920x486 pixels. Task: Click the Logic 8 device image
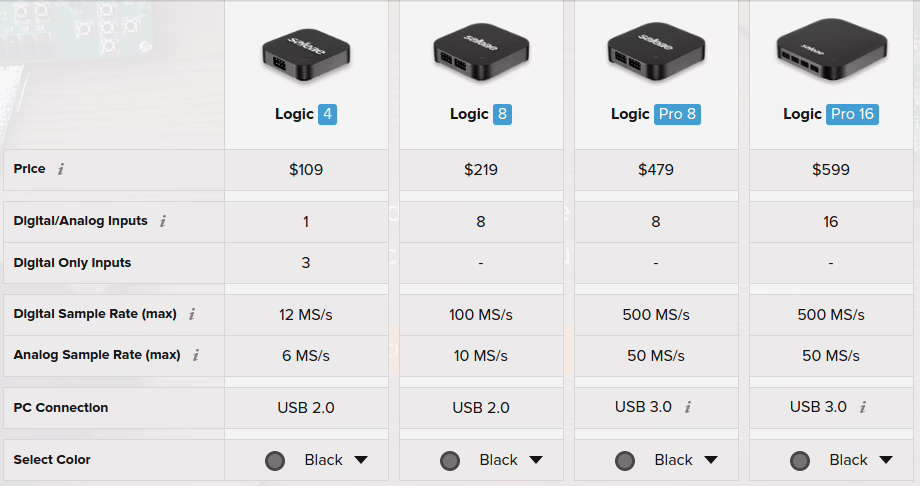[x=481, y=54]
